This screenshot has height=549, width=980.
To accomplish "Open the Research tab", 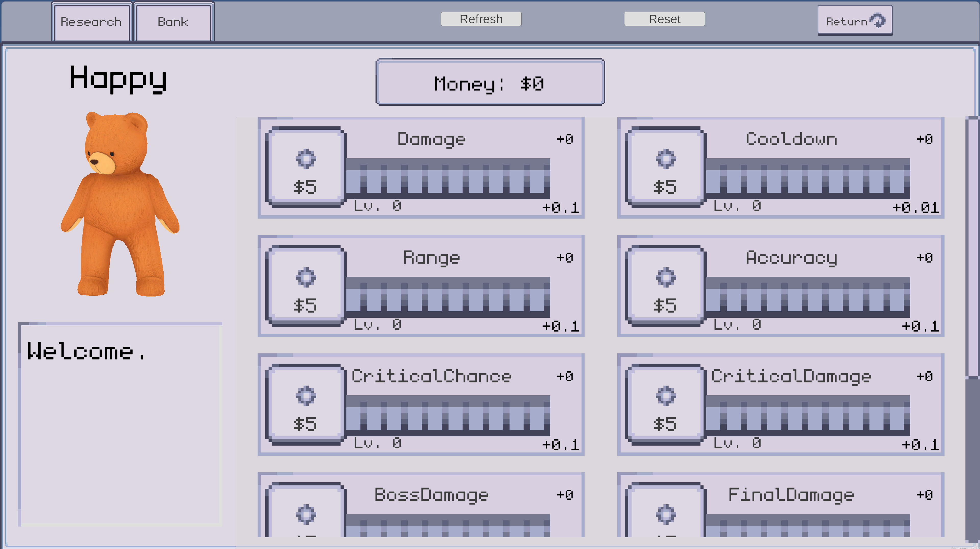I will point(91,22).
